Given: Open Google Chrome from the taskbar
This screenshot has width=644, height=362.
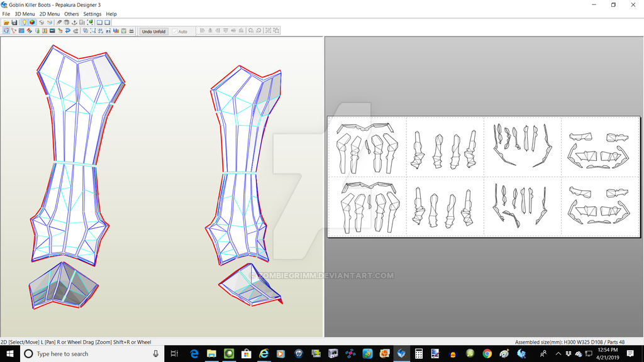Looking at the screenshot, I should tap(487, 353).
